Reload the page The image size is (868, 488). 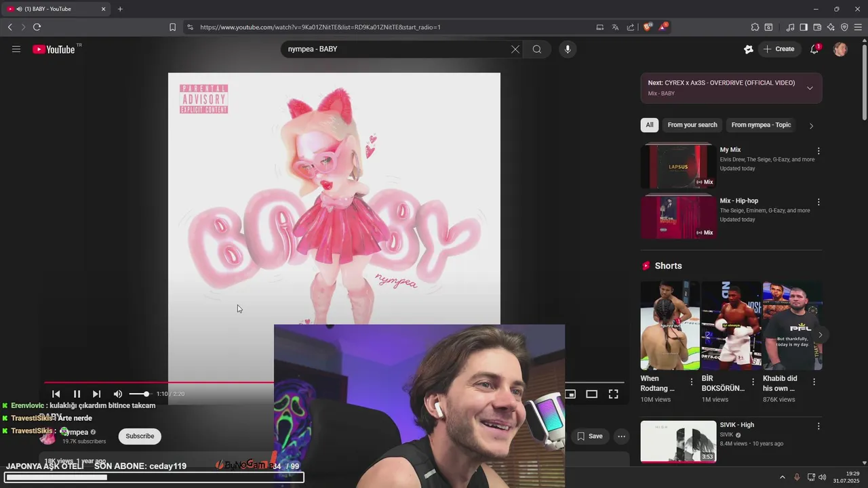[37, 27]
